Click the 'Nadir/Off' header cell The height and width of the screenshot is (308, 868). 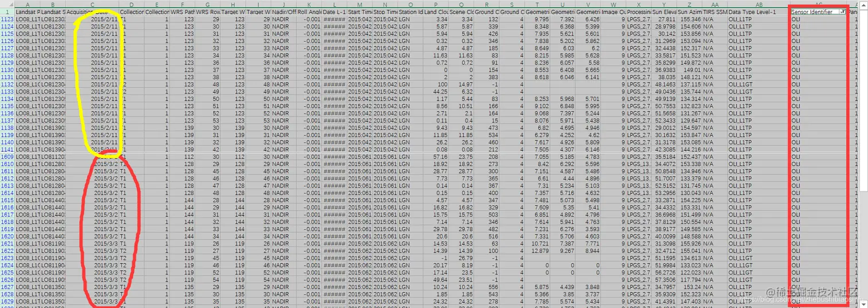pos(284,11)
